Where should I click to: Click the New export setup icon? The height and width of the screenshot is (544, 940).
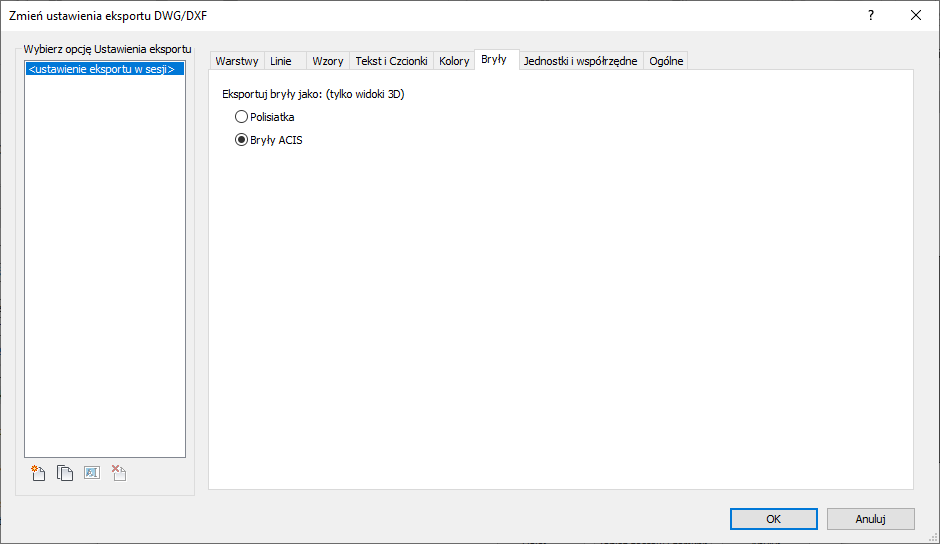[39, 474]
